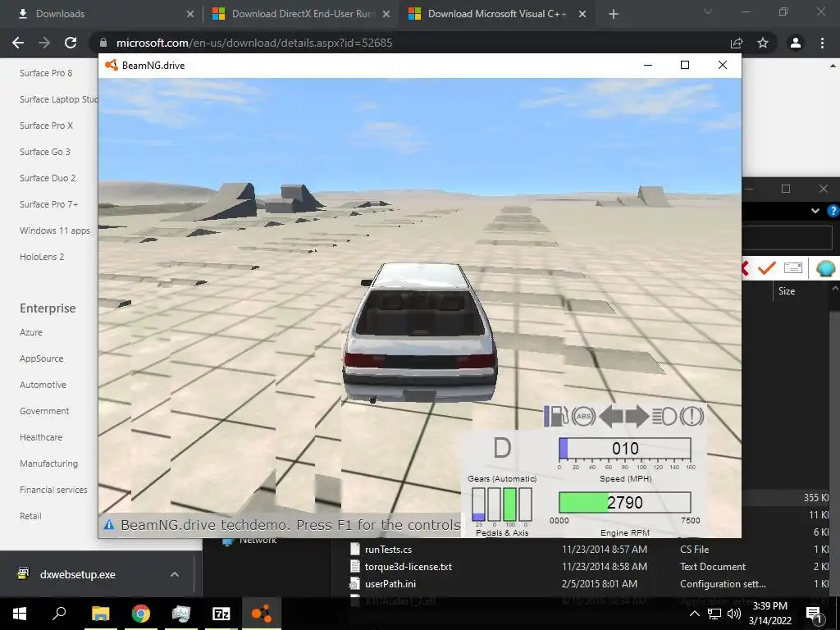This screenshot has width=840, height=630.
Task: Click the network tray icon
Action: click(714, 614)
